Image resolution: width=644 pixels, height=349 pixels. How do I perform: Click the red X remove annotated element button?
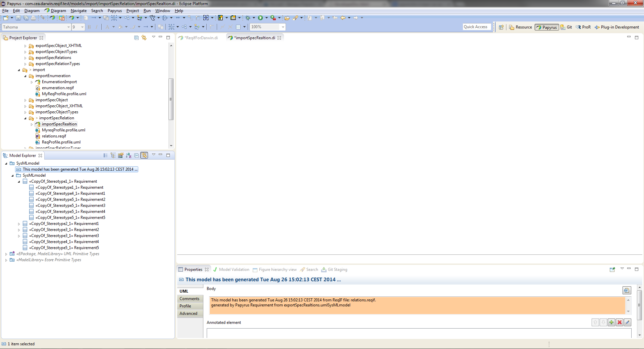point(620,322)
